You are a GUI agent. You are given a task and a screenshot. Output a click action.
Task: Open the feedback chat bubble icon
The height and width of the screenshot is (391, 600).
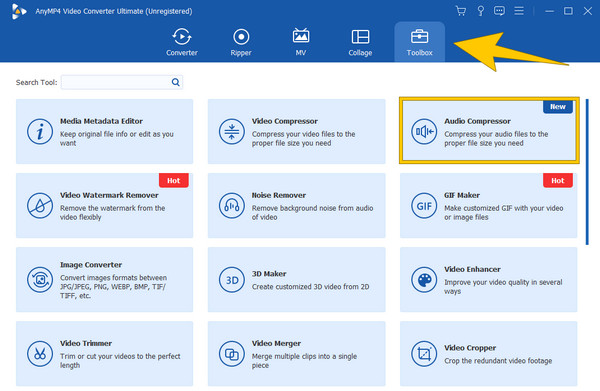pos(499,11)
